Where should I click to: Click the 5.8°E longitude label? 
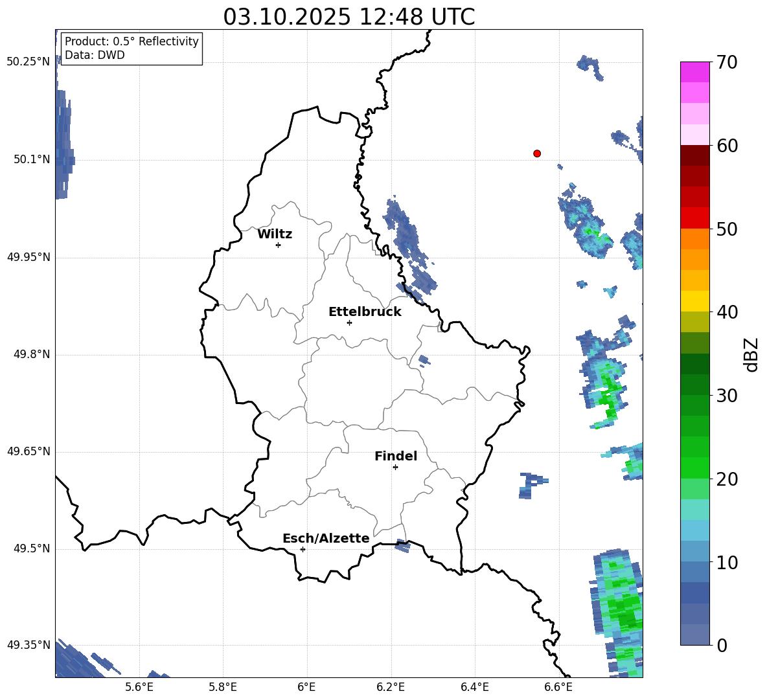click(x=223, y=687)
